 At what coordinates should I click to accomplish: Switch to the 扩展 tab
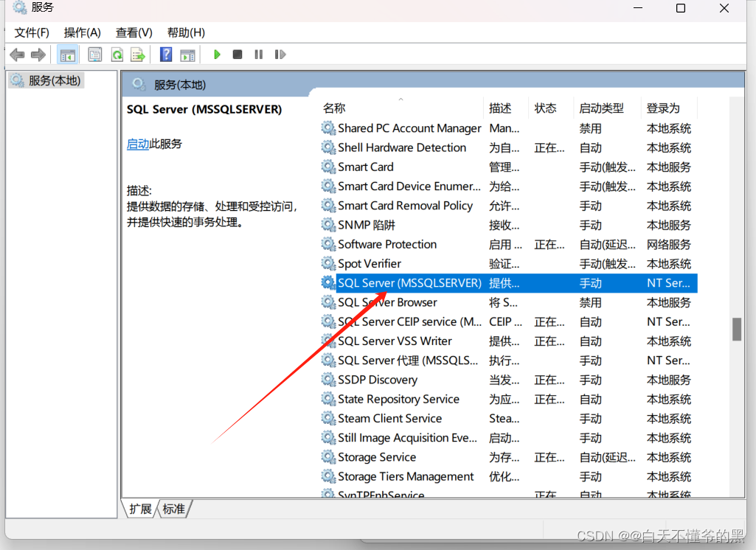click(140, 509)
